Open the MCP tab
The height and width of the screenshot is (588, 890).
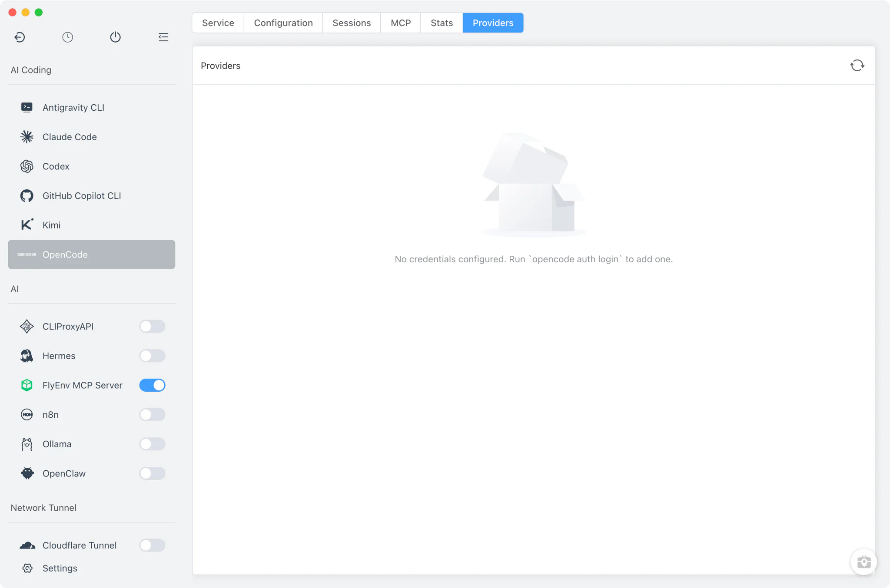[x=401, y=23]
